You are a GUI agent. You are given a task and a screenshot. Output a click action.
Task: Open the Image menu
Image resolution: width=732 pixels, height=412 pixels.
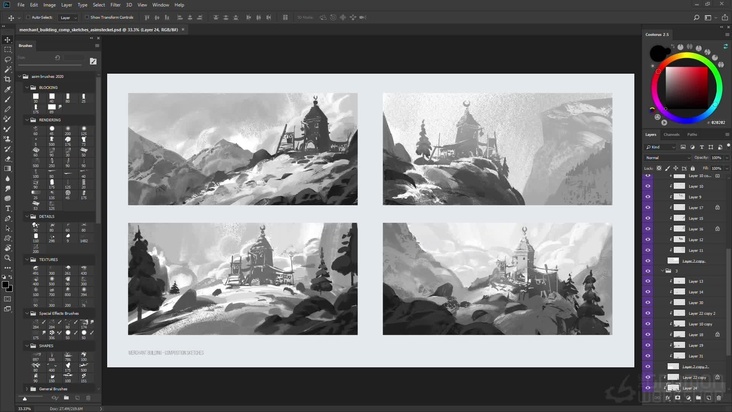click(49, 5)
